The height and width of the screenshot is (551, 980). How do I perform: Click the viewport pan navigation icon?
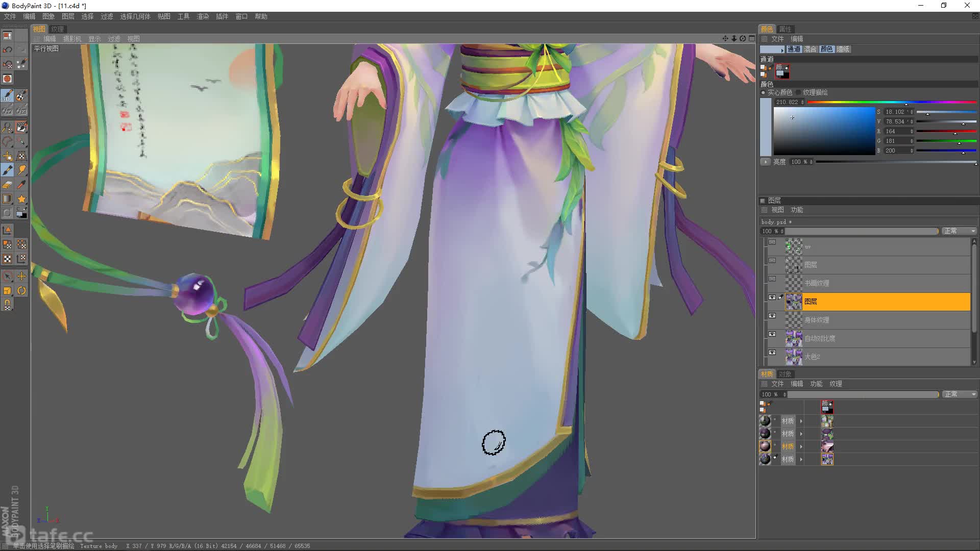[725, 39]
